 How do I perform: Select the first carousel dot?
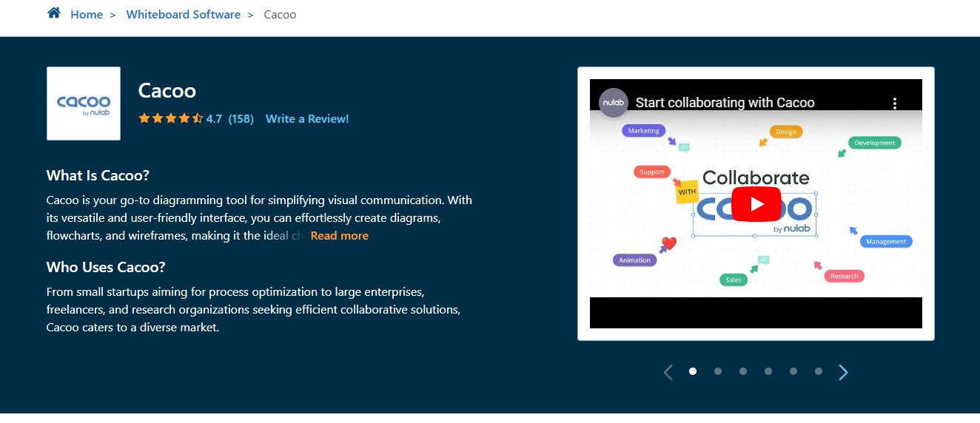693,371
